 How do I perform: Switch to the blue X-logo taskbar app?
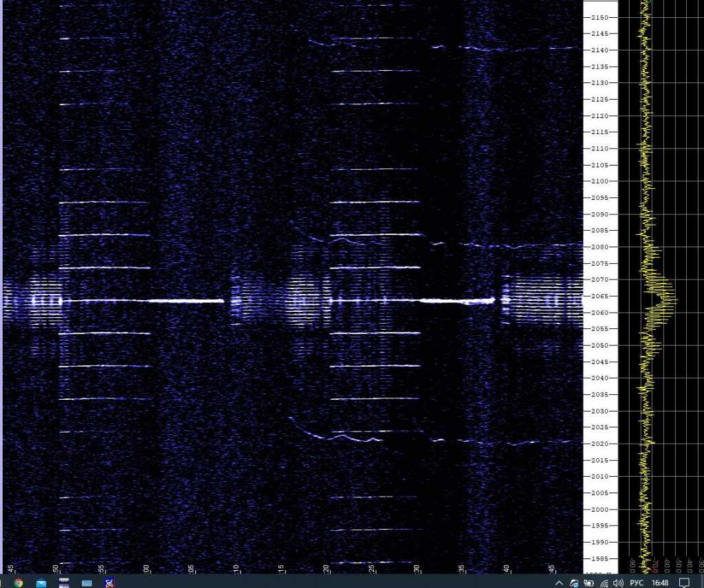pos(109,583)
